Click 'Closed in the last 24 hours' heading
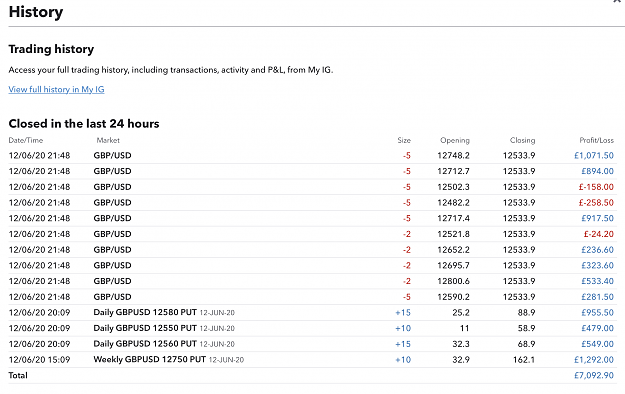 [84, 124]
